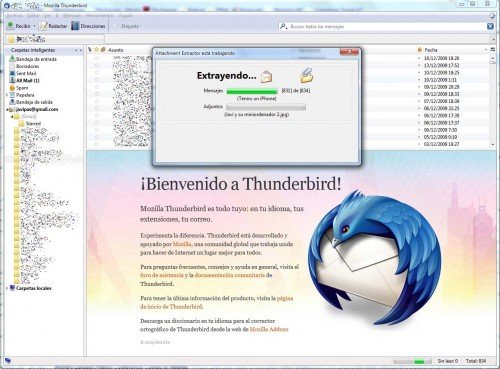
Task: Toggle junk dot for 03/12/2009 18:27 message
Action: pyautogui.click(x=419, y=144)
